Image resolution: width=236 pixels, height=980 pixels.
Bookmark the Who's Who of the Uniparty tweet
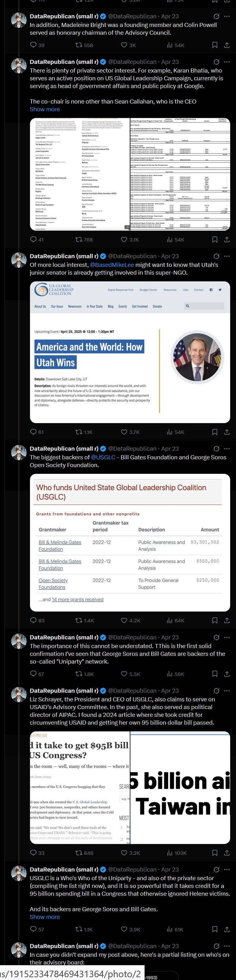215,929
